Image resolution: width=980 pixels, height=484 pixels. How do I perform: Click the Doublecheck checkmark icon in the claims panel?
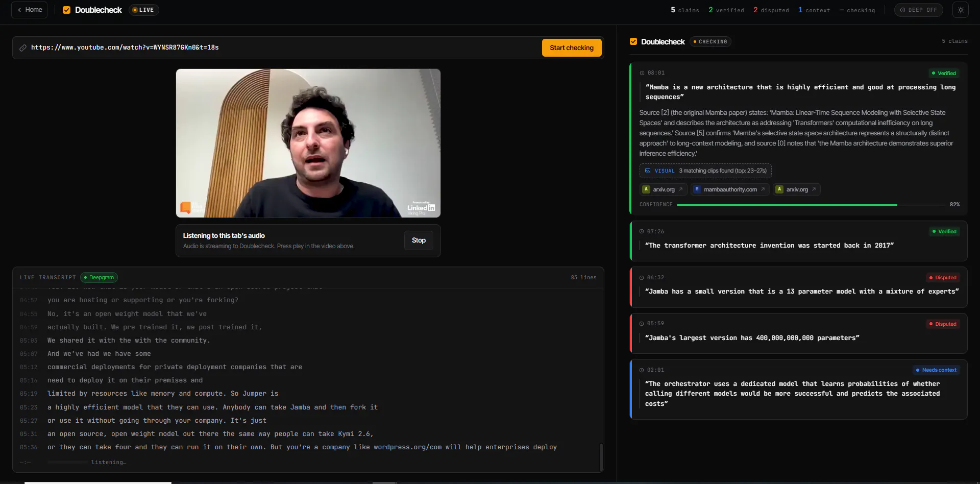[x=633, y=41]
